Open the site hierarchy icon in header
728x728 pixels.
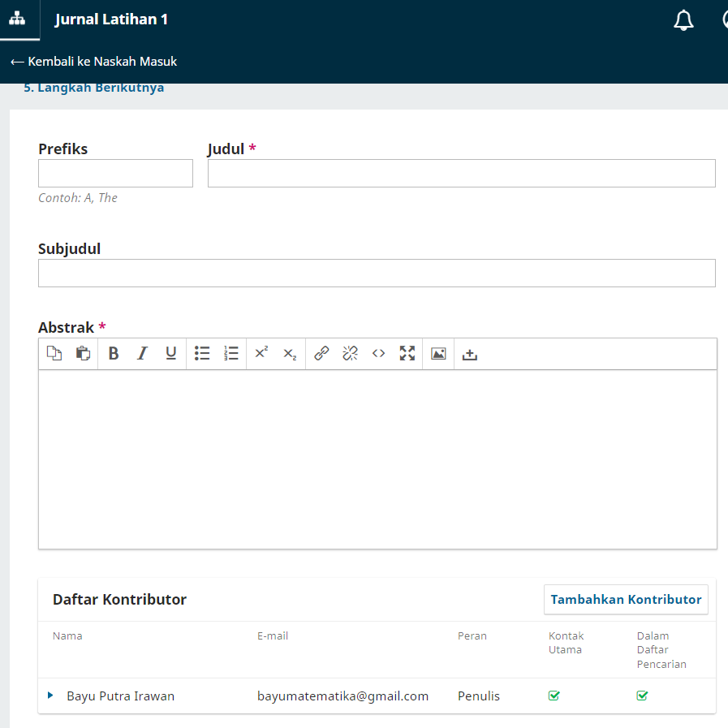(x=17, y=19)
